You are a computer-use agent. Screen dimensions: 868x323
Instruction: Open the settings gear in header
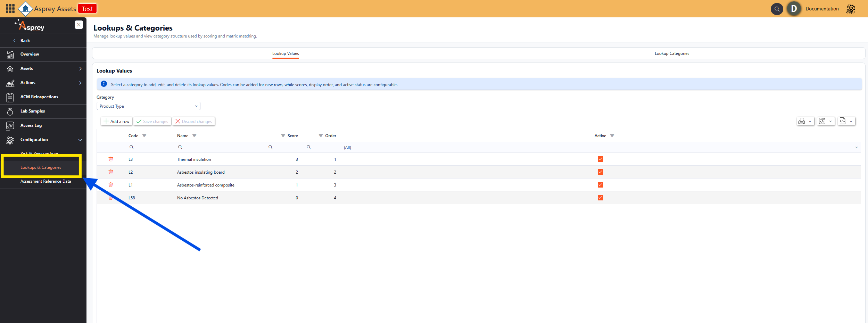(x=850, y=9)
